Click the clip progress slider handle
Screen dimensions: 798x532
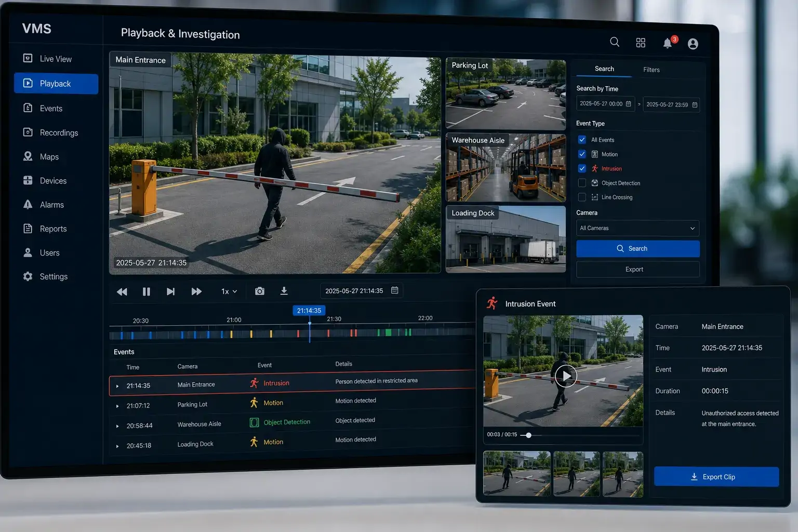pyautogui.click(x=528, y=435)
